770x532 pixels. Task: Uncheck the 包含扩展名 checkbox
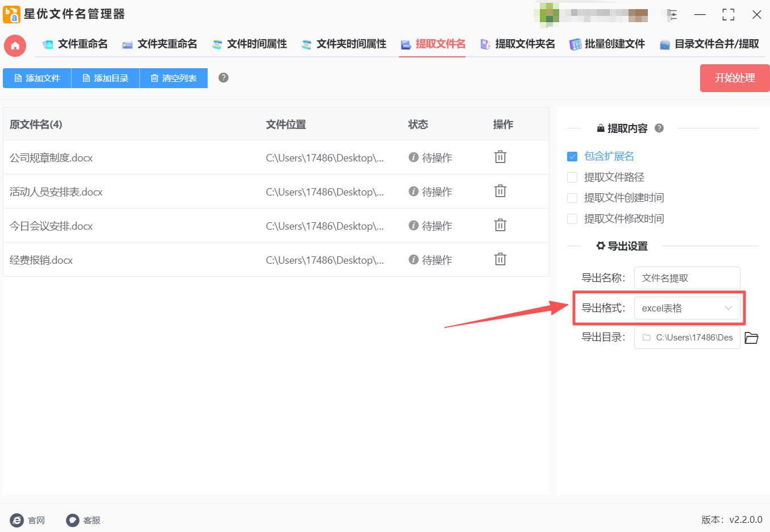pyautogui.click(x=572, y=156)
